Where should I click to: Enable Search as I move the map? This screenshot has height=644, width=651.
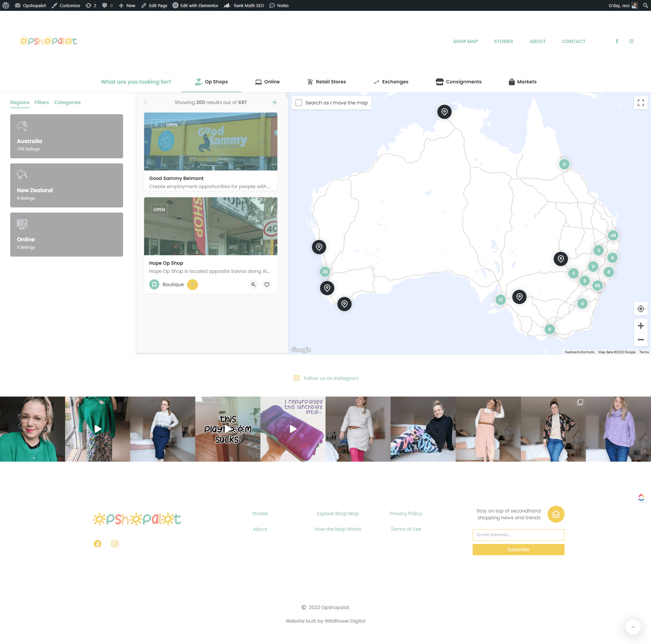pos(299,103)
